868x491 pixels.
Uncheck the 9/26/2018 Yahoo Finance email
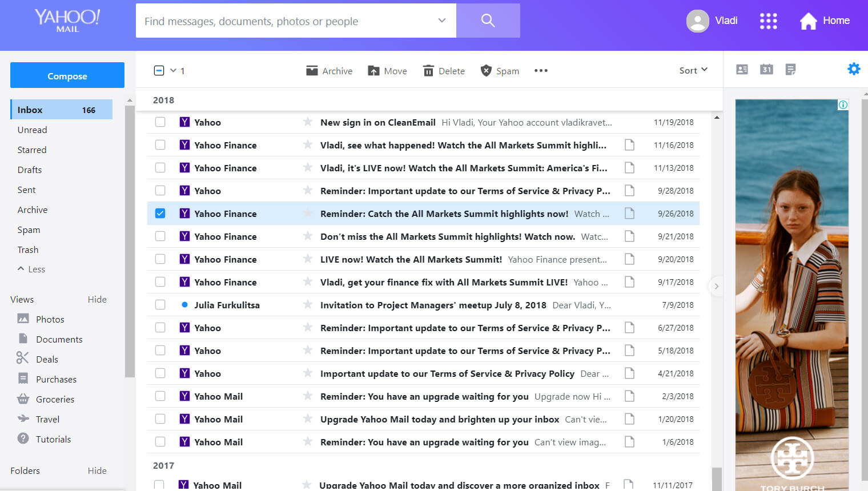click(x=160, y=213)
